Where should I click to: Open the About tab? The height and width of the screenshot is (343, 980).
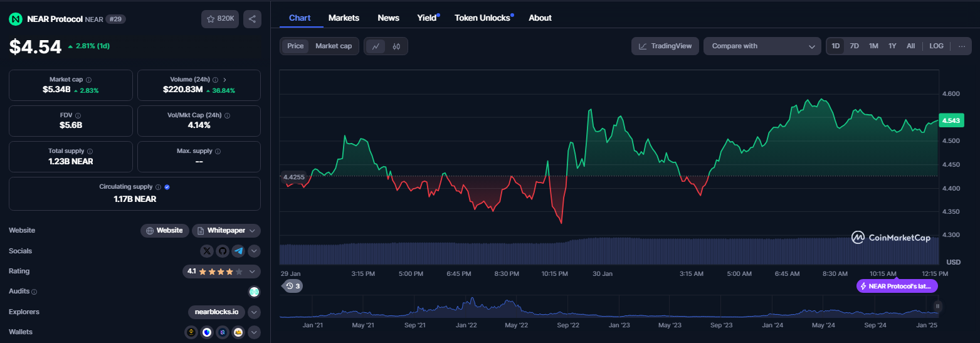click(x=540, y=18)
